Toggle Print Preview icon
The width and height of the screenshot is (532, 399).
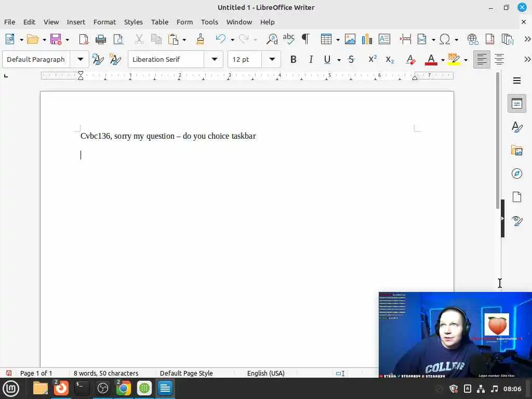[x=118, y=39]
